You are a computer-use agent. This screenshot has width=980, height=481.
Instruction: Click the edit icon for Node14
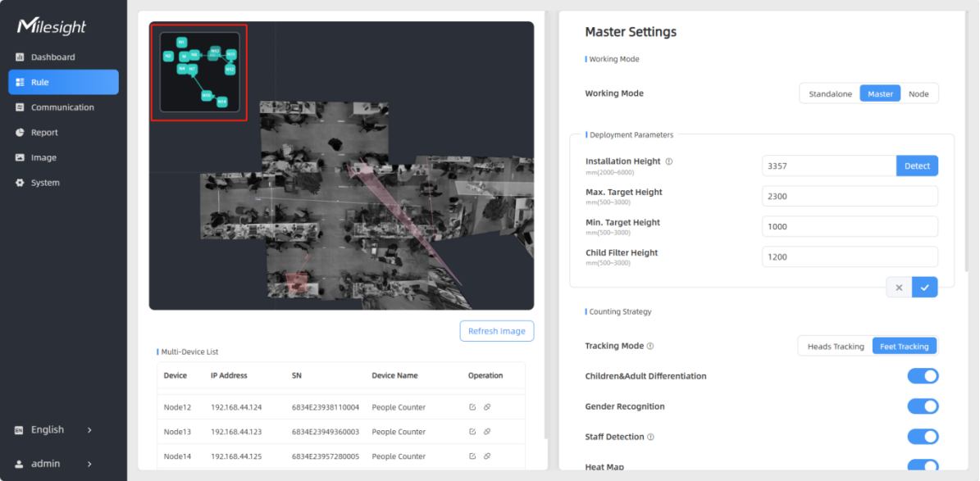click(x=472, y=456)
